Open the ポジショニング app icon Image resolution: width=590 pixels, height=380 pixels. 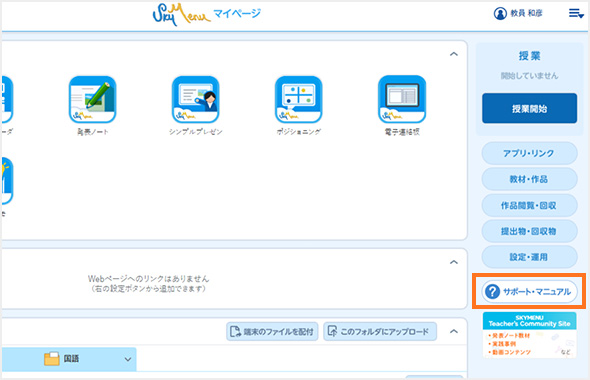(299, 99)
